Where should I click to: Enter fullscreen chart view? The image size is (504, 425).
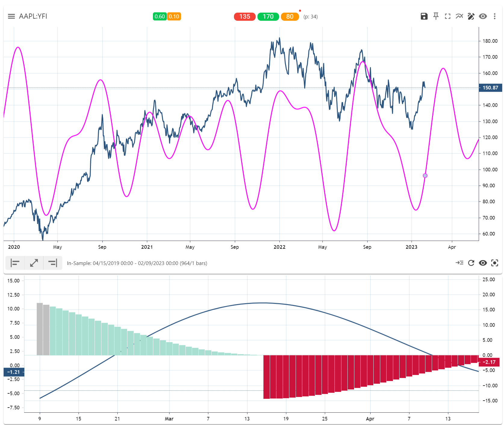(448, 17)
